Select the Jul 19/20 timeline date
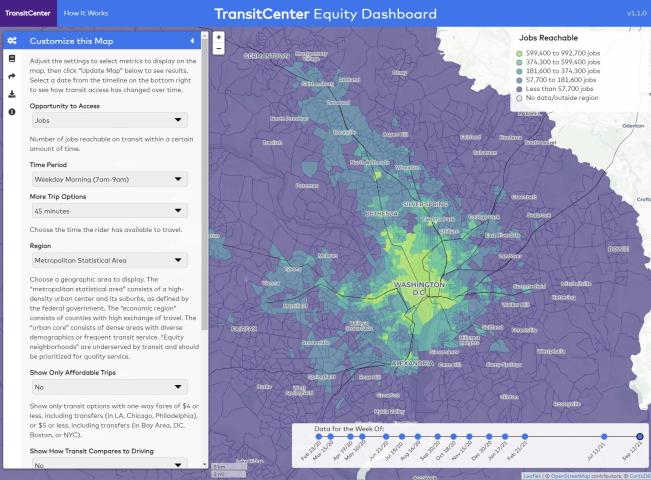 402,436
